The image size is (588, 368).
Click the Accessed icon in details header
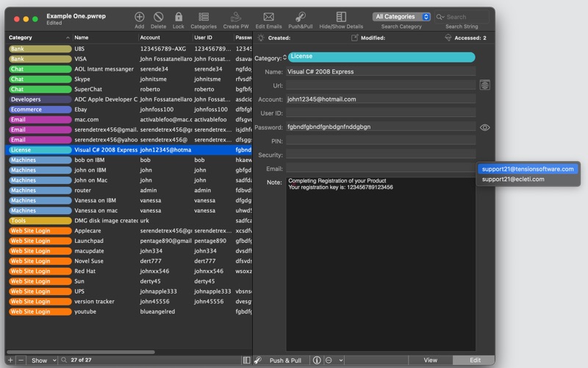[448, 38]
